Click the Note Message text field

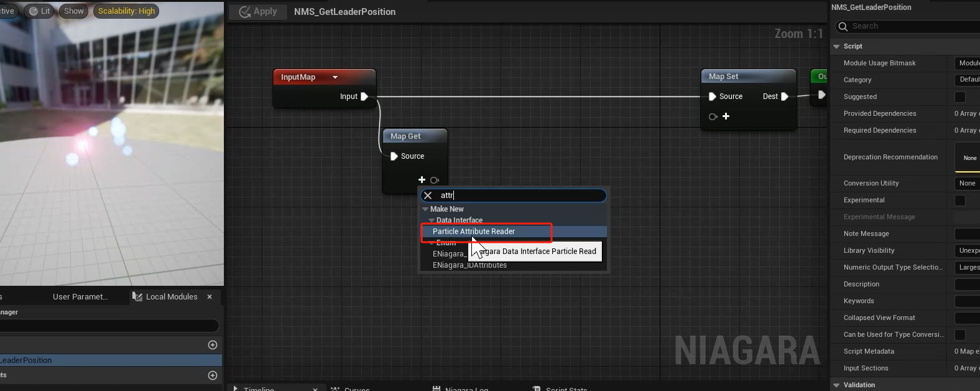click(968, 234)
